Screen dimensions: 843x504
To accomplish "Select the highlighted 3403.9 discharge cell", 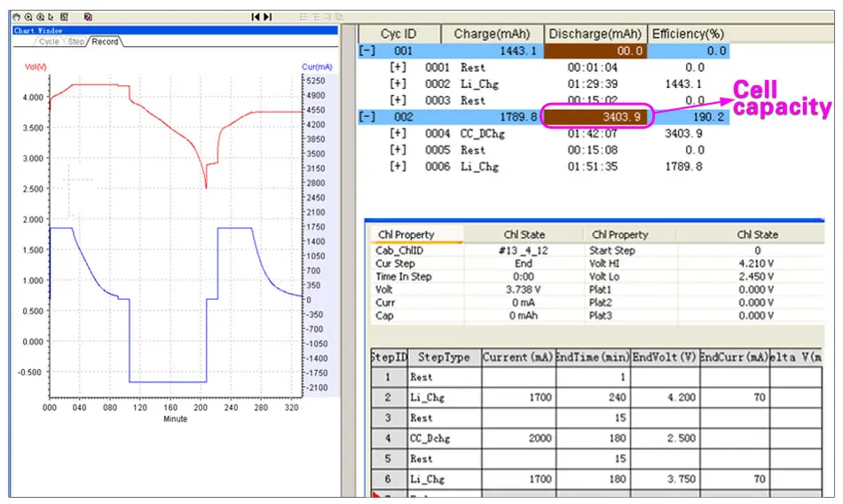I will [x=595, y=117].
